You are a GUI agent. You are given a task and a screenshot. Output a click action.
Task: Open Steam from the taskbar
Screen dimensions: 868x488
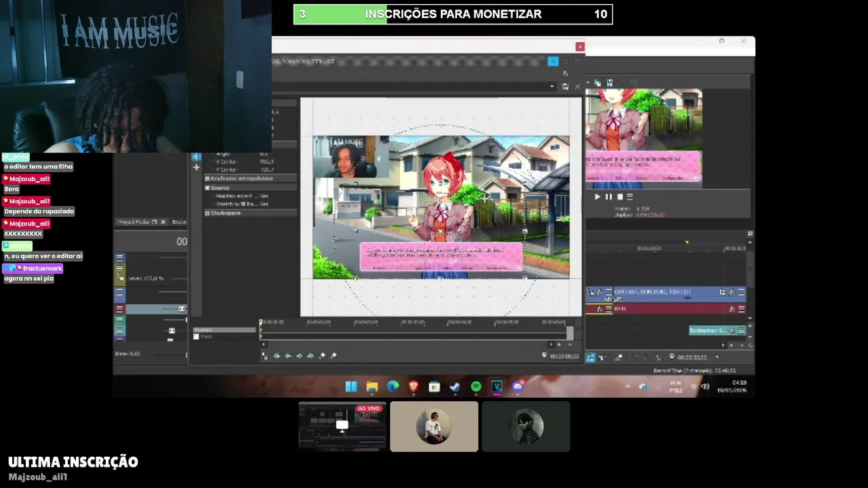[455, 386]
